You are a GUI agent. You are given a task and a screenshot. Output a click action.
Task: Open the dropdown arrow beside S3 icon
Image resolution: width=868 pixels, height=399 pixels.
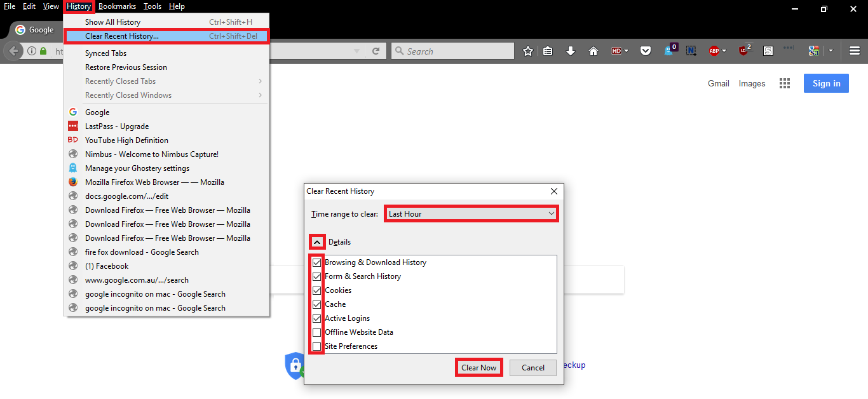(831, 51)
